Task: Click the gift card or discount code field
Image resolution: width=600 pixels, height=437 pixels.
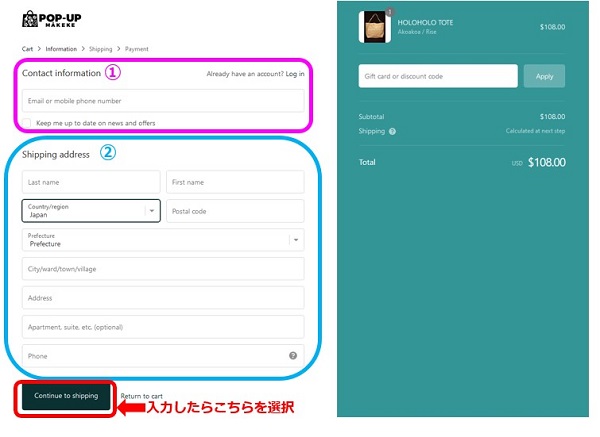Action: click(x=438, y=76)
